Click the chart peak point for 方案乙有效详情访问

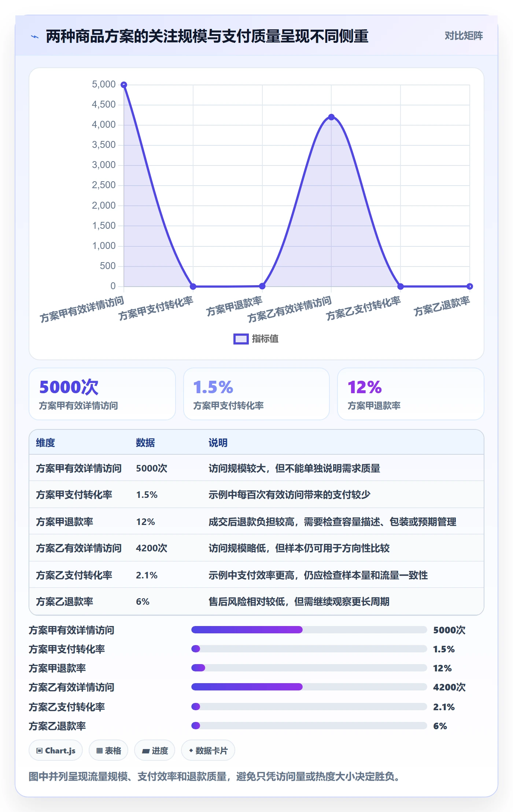pos(331,117)
